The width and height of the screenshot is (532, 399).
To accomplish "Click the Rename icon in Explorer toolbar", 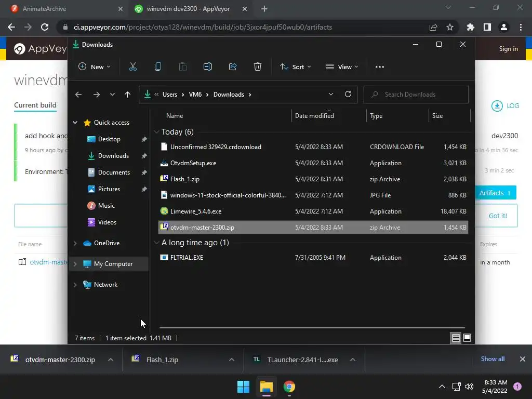I will coord(208,67).
